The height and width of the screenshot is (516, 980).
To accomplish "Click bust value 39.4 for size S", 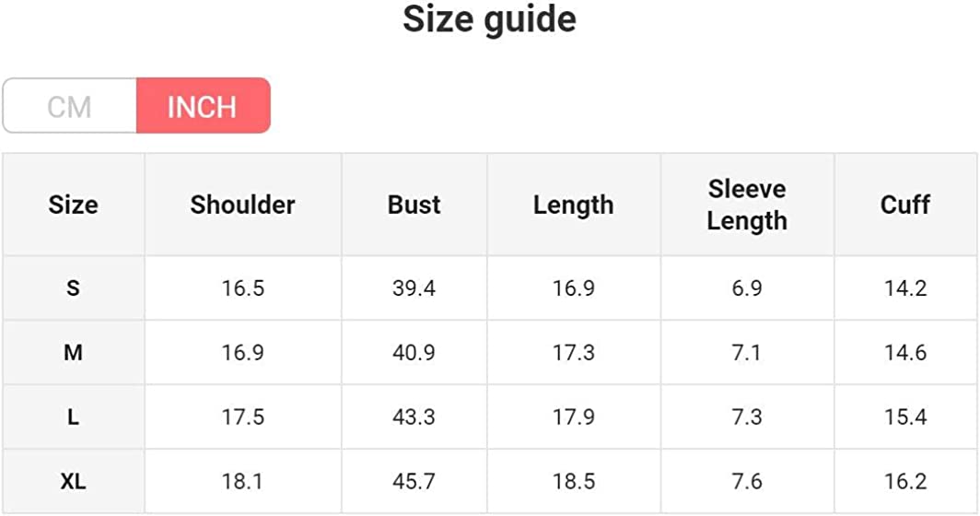I will pos(414,288).
